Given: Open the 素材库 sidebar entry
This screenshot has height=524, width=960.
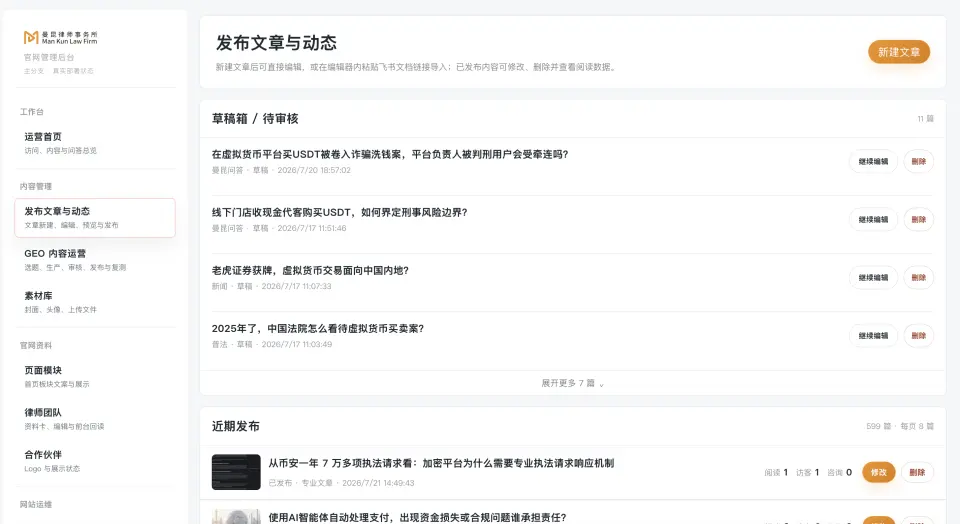Looking at the screenshot, I should tap(95, 302).
